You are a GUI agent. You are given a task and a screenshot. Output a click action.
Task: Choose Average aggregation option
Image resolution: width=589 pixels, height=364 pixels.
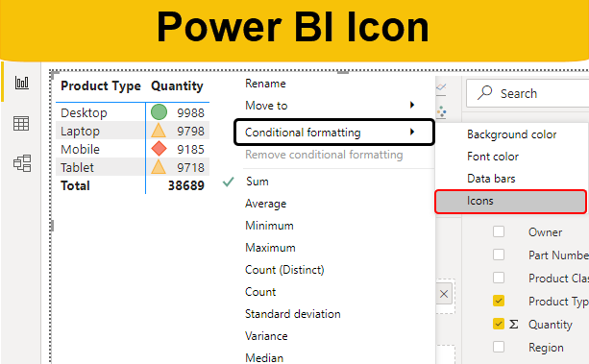tap(265, 204)
